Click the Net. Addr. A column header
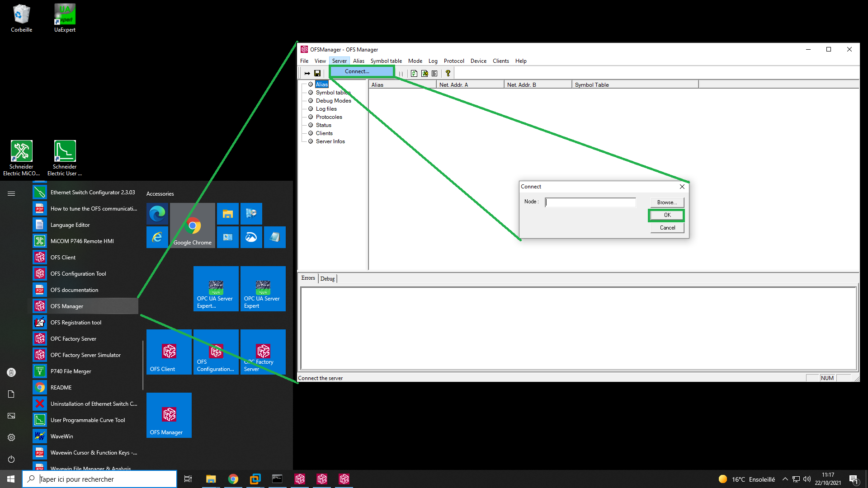The width and height of the screenshot is (868, 488). [x=470, y=84]
